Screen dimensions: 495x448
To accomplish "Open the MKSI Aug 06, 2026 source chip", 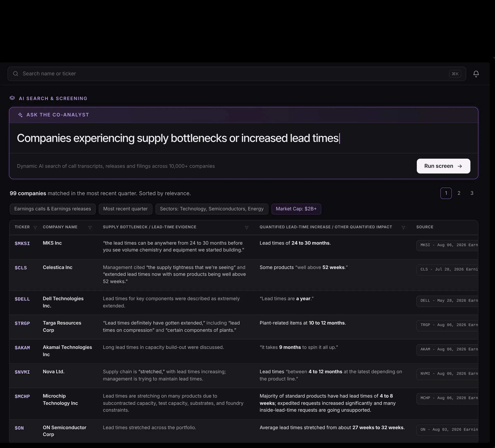I will [447, 245].
